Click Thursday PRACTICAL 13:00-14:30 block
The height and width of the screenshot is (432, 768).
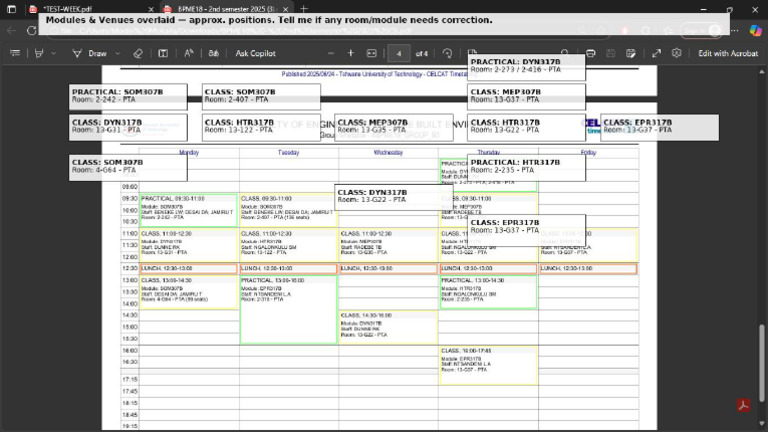488,292
